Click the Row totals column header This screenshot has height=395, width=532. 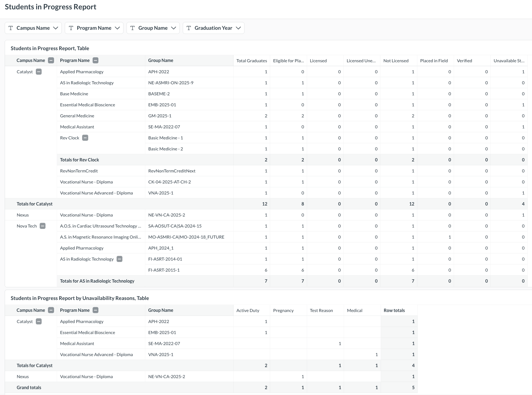pyautogui.click(x=399, y=310)
